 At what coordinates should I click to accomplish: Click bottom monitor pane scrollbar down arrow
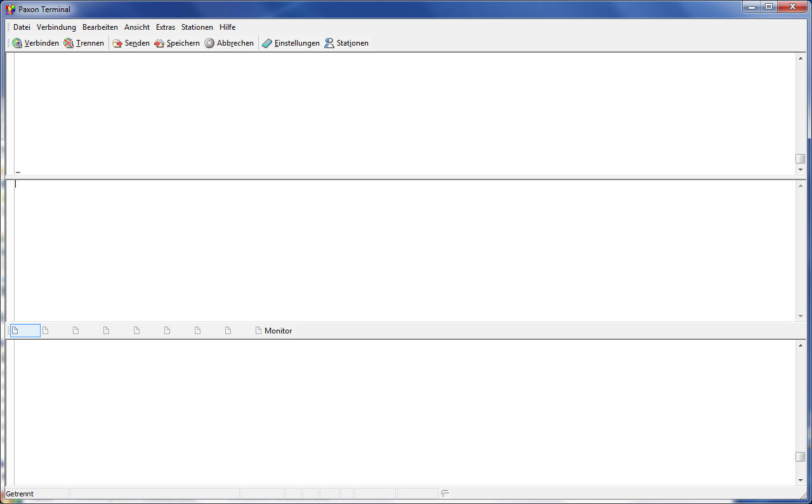(x=801, y=481)
